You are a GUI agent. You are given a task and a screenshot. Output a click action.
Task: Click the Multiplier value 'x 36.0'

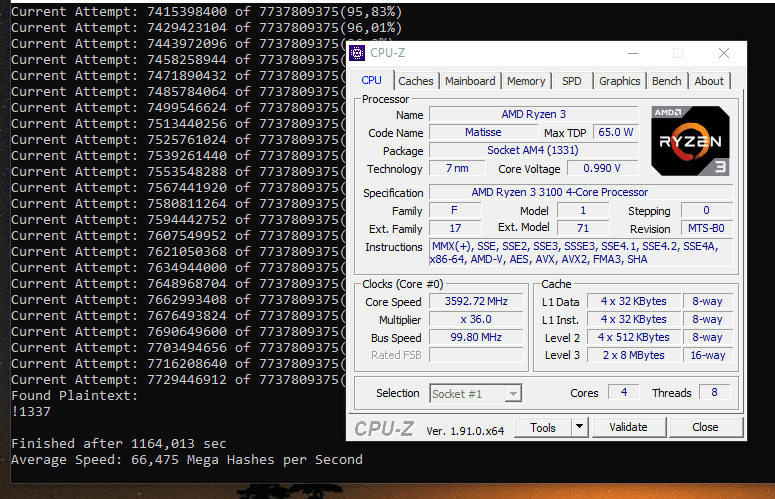click(476, 320)
